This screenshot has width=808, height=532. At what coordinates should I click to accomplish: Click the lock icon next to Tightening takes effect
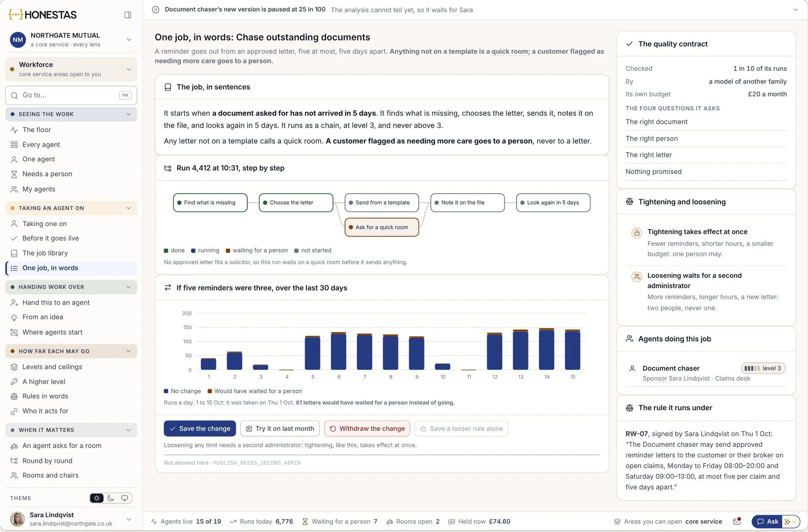[x=637, y=233]
